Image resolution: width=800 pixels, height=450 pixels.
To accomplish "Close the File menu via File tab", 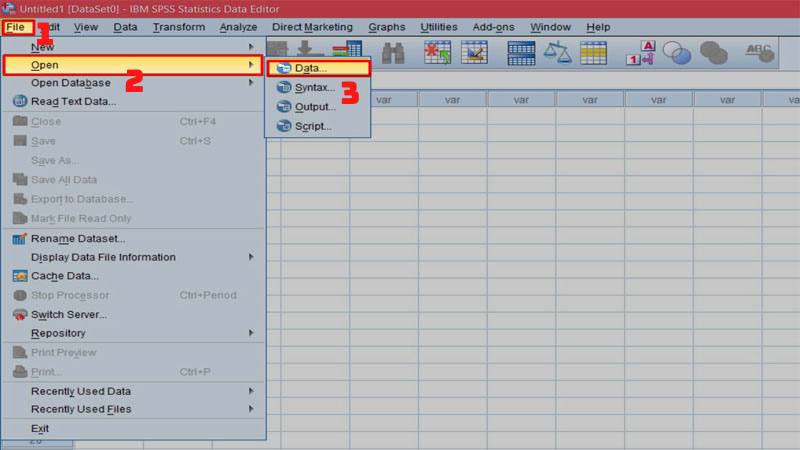I will click(16, 27).
